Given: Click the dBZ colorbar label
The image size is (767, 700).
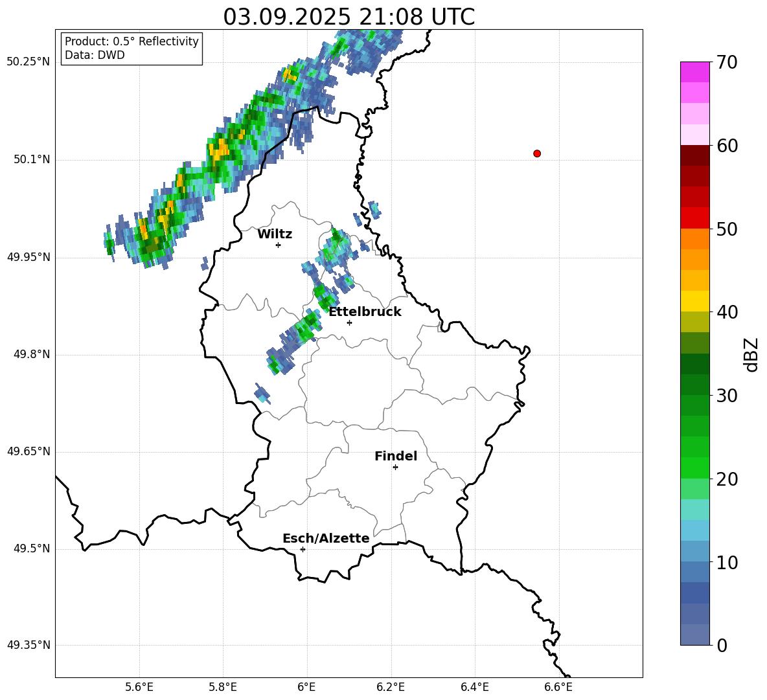Looking at the screenshot, I should click(x=750, y=354).
